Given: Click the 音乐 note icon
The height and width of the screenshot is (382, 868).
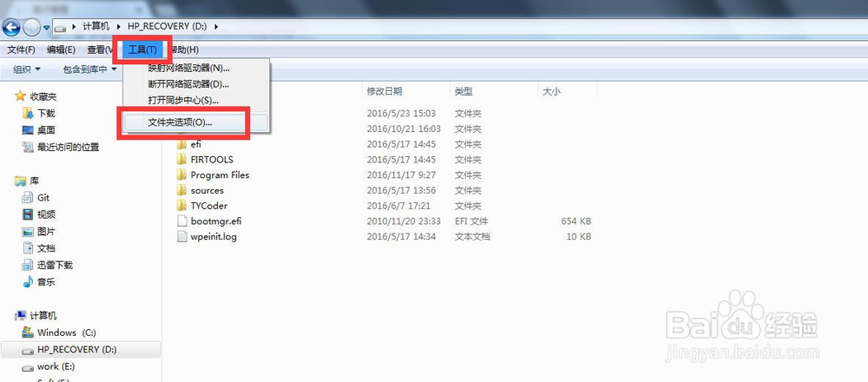Looking at the screenshot, I should 29,282.
